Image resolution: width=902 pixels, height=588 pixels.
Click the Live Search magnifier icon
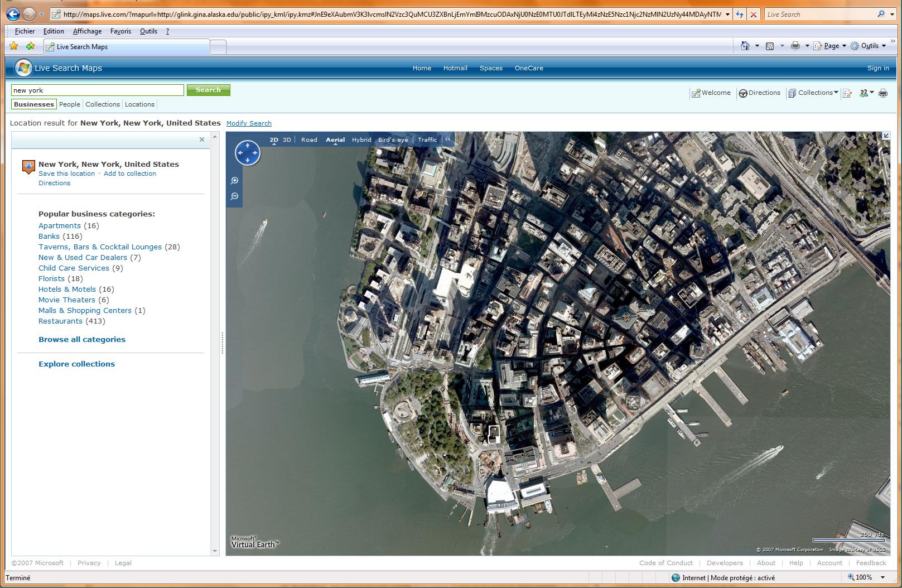tap(881, 14)
